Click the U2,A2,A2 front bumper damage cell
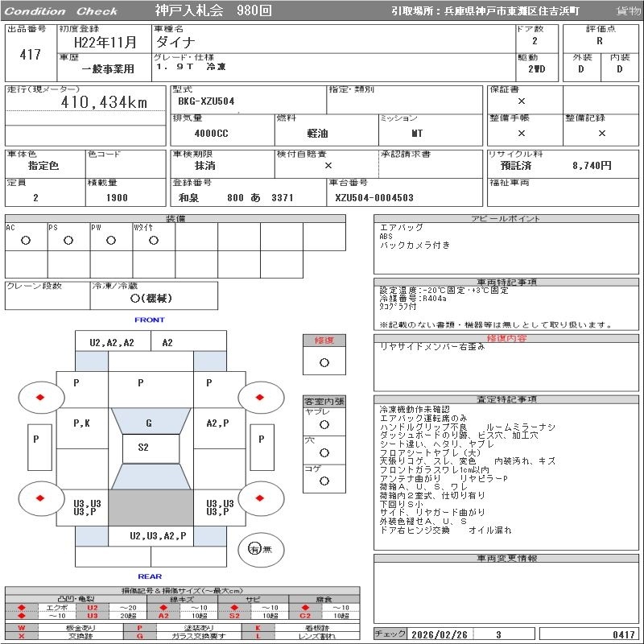The image size is (644, 644). pos(112,342)
